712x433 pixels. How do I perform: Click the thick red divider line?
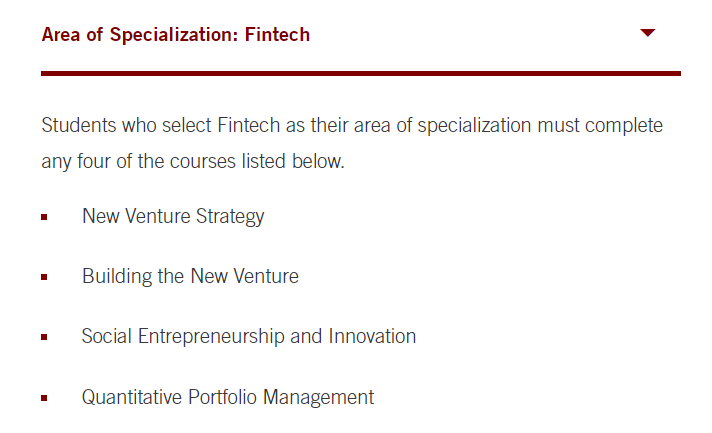point(361,73)
